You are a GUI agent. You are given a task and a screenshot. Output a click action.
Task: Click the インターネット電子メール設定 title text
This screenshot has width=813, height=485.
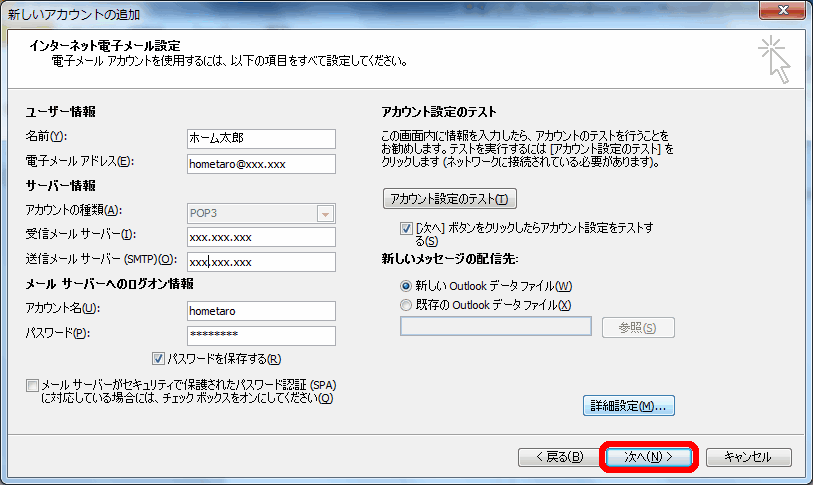coord(105,46)
